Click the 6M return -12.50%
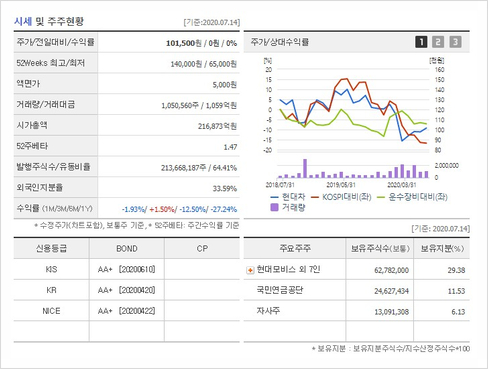Image resolution: width=488 pixels, height=369 pixels. (x=193, y=209)
